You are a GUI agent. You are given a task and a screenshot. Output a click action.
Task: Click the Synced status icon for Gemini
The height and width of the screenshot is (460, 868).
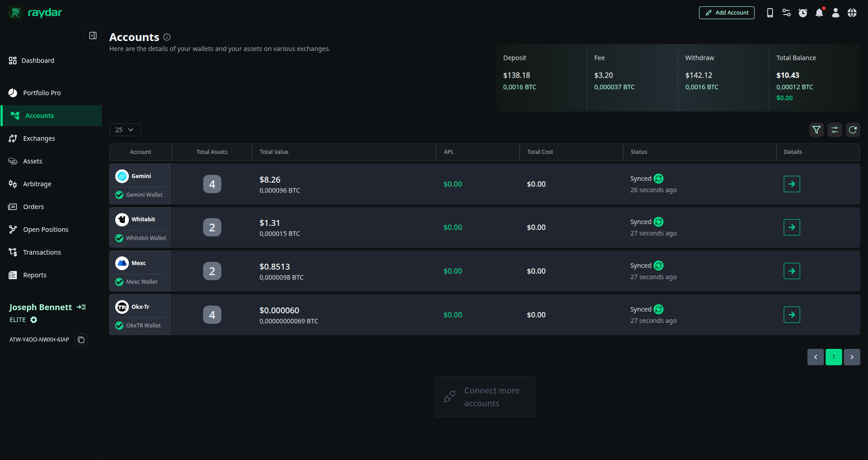658,179
